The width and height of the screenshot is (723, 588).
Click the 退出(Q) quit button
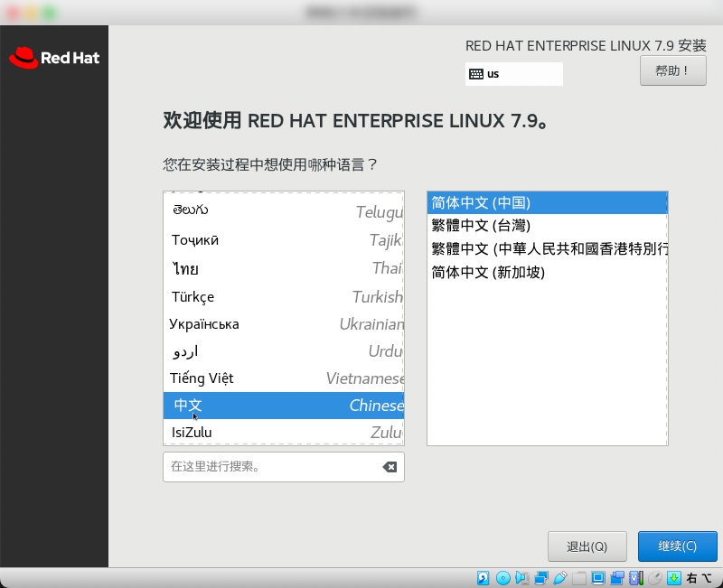pyautogui.click(x=587, y=546)
